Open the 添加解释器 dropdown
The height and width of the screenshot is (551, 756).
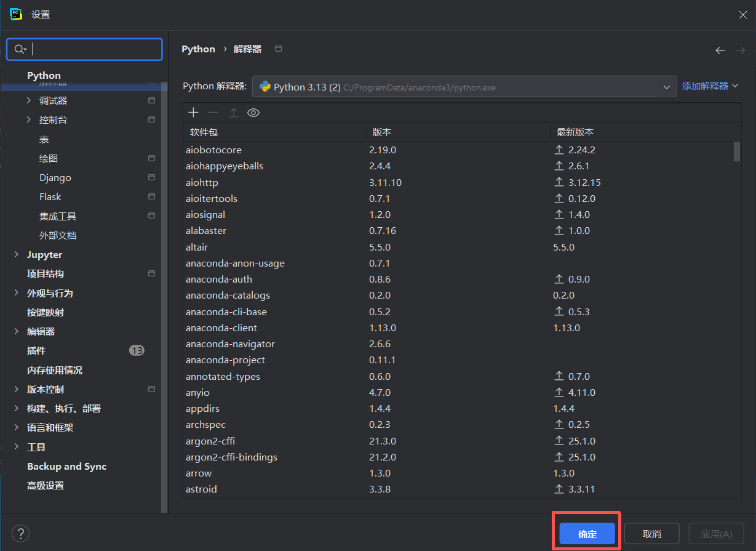[x=710, y=86]
